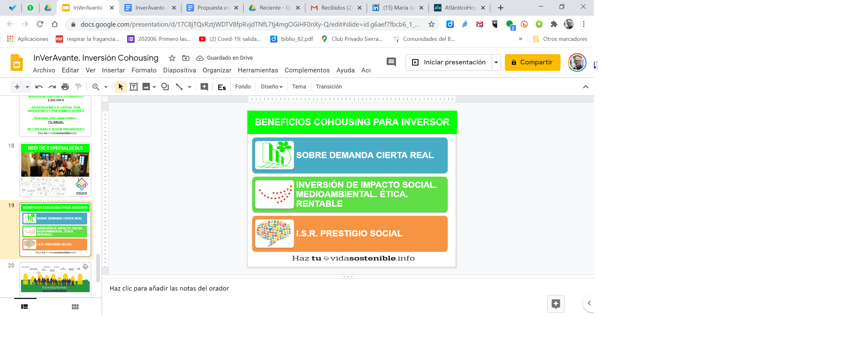Open comment history icon
This screenshot has width=868, height=359.
(x=391, y=62)
